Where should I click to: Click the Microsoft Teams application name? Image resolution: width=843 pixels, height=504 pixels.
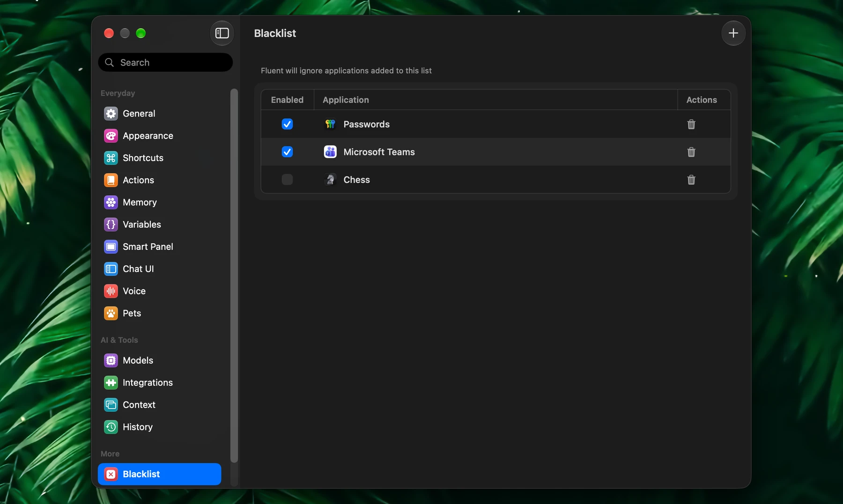[x=379, y=152]
